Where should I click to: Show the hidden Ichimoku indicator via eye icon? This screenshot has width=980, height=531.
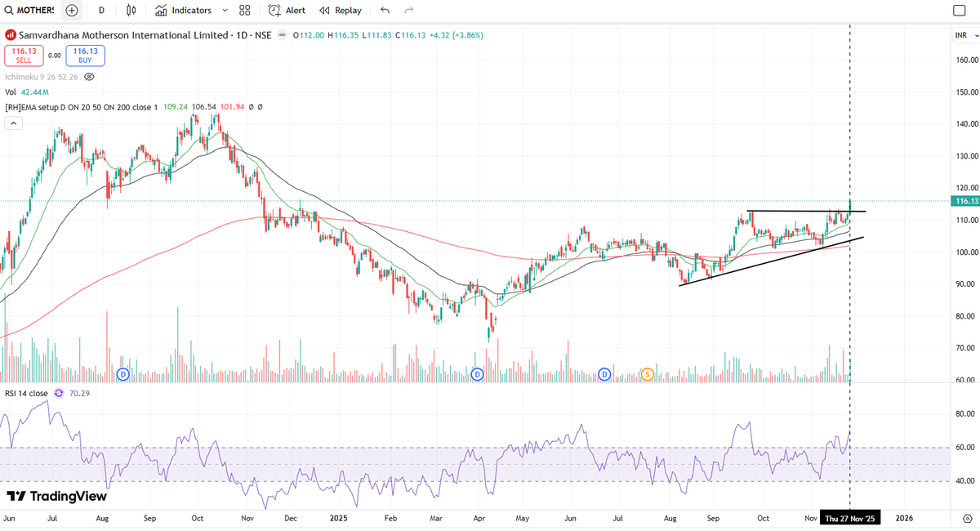(89, 77)
